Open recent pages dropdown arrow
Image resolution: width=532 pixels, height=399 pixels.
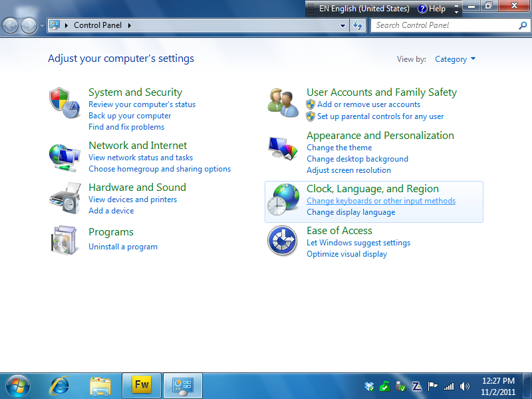click(x=42, y=25)
